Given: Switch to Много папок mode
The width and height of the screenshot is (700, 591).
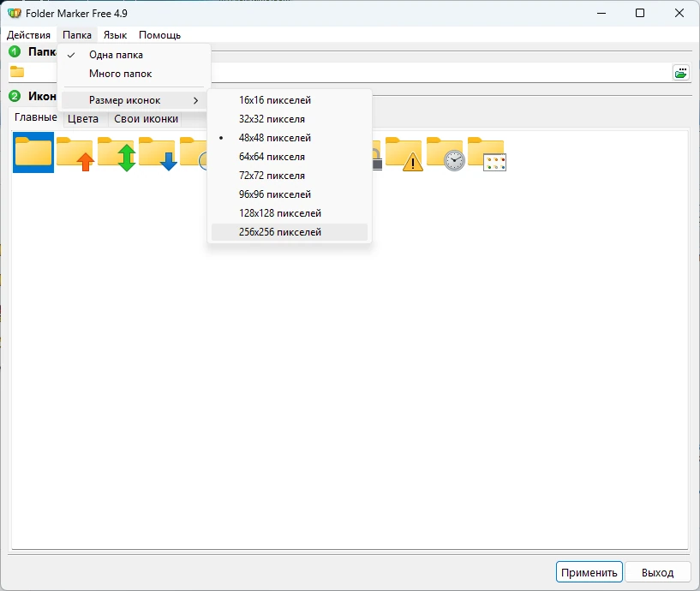Looking at the screenshot, I should point(134,74).
